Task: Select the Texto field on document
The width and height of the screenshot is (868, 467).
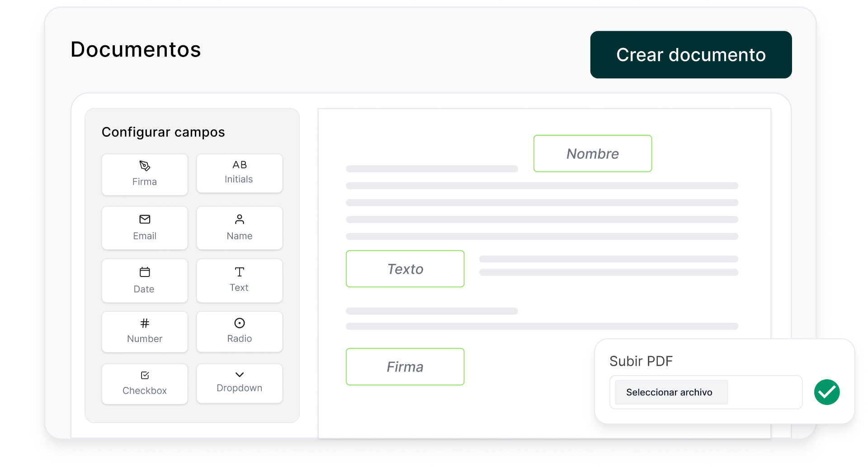Action: point(405,269)
